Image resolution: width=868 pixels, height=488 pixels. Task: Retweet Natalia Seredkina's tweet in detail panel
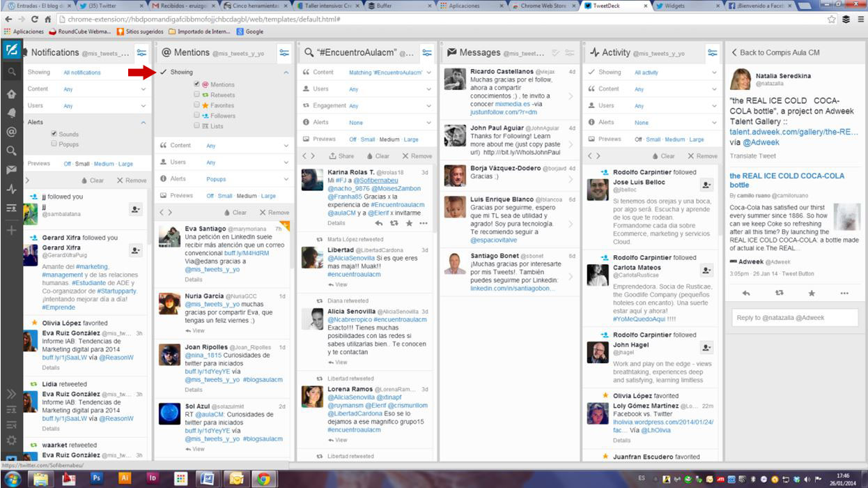tap(779, 293)
